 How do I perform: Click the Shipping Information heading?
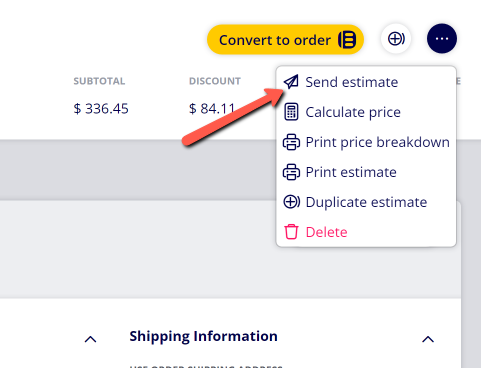[x=203, y=336]
